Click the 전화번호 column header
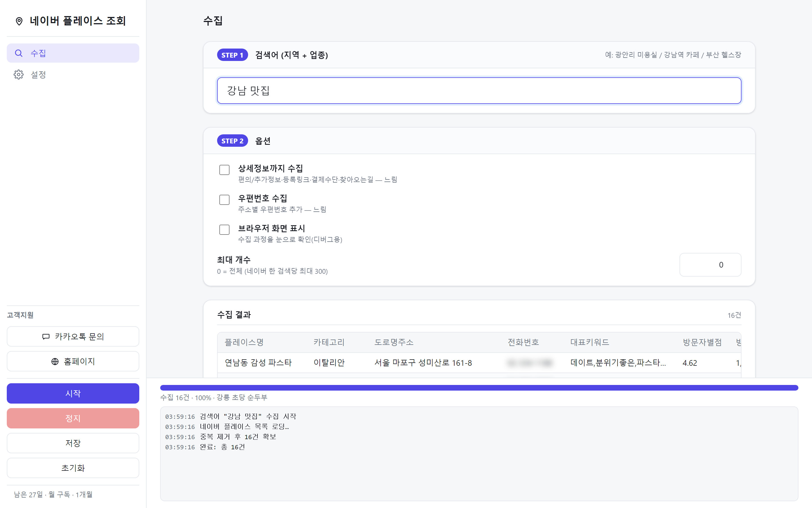 coord(523,342)
